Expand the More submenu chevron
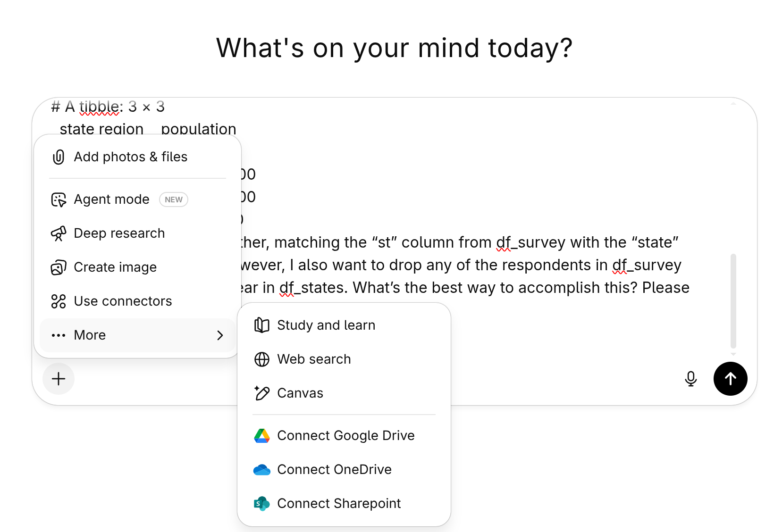The width and height of the screenshot is (774, 532). (220, 335)
